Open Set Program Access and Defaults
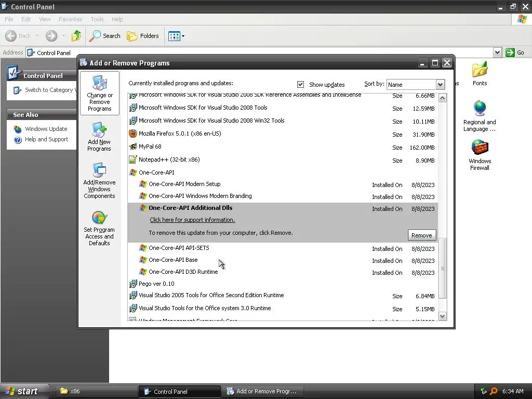The height and width of the screenshot is (399, 532). 99,229
